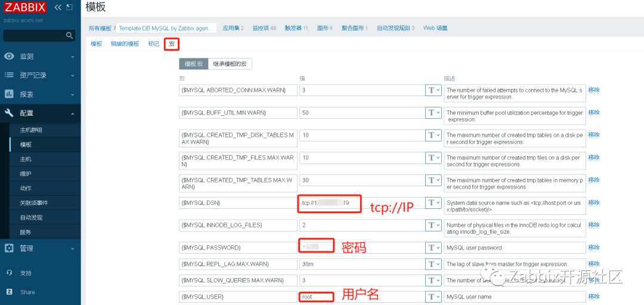Open 自动发现 in sidebar

(31, 217)
